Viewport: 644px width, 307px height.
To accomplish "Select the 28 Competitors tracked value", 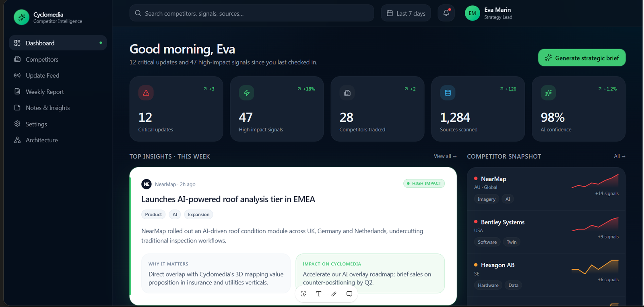I will point(347,117).
